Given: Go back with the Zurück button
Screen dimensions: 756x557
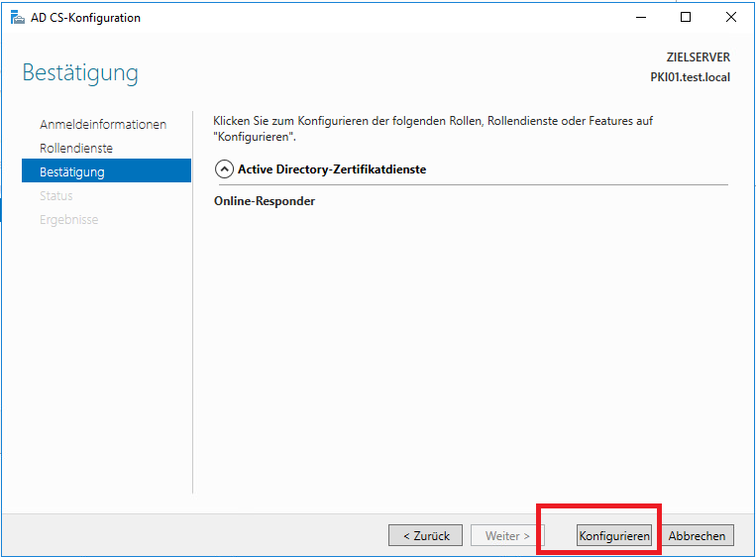Looking at the screenshot, I should point(425,536).
